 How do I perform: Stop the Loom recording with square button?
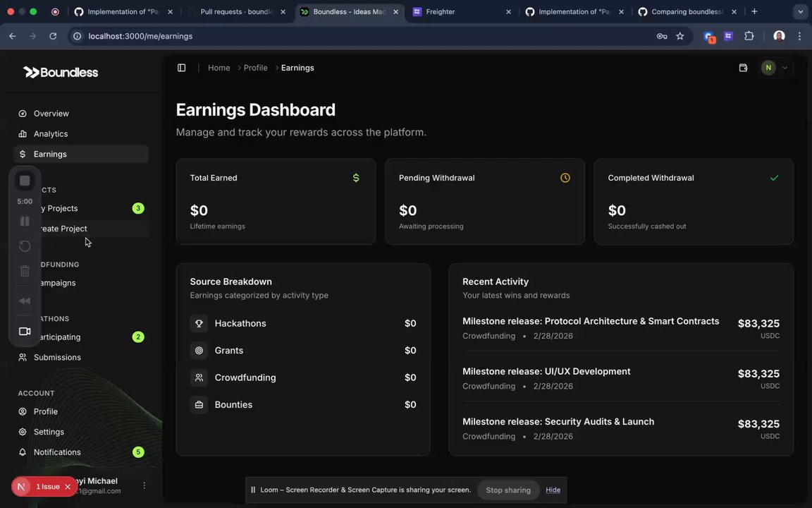pos(25,181)
